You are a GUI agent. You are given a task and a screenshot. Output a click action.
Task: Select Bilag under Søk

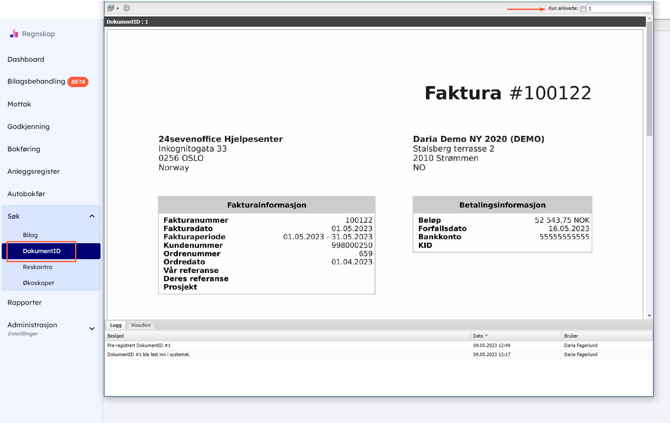tap(30, 235)
